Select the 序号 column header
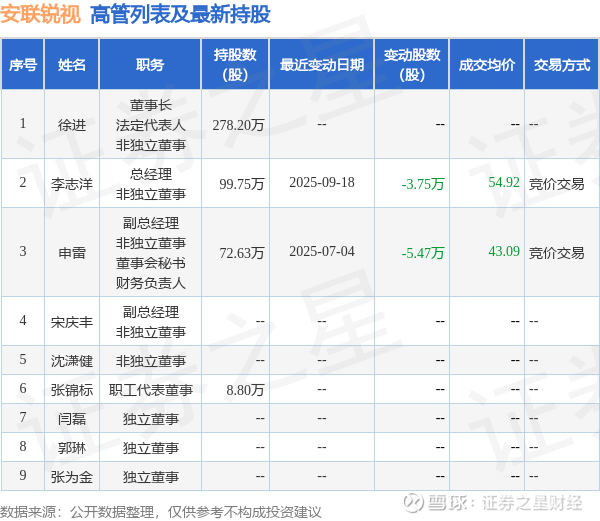The width and height of the screenshot is (600, 521). (23, 65)
